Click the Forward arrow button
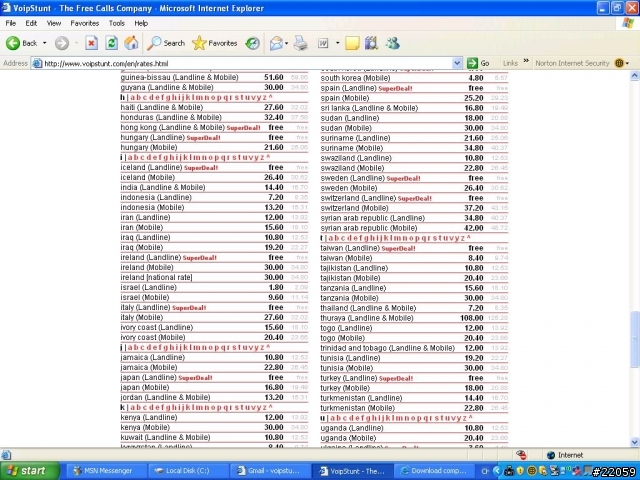The width and height of the screenshot is (640, 480). [62, 43]
